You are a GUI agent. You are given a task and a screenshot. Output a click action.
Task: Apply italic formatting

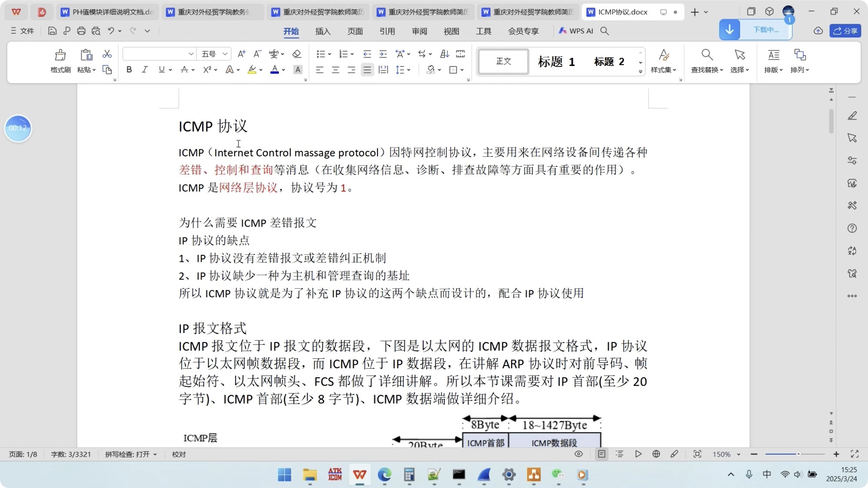point(144,69)
